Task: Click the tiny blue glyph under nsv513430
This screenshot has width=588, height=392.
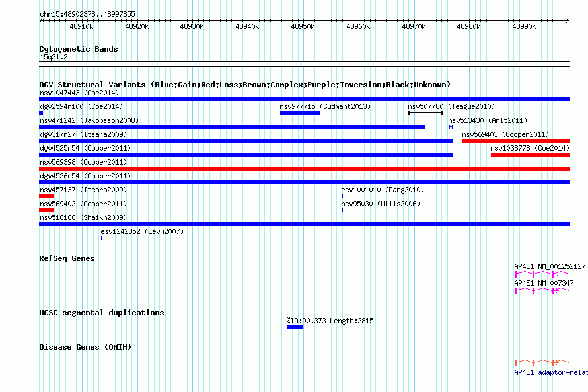Action: 451,127
